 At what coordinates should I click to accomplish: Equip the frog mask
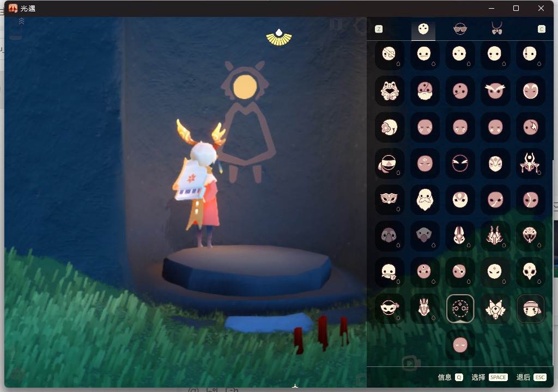tap(389, 91)
